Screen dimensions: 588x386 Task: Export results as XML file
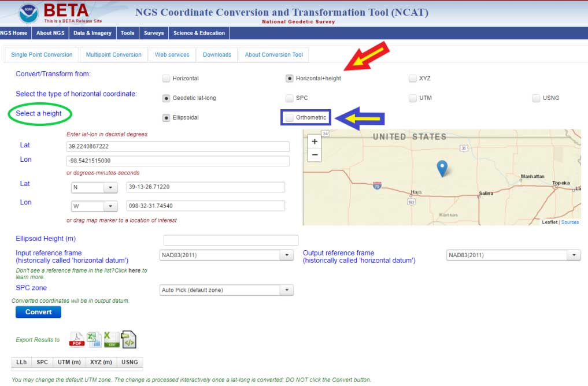pyautogui.click(x=129, y=340)
